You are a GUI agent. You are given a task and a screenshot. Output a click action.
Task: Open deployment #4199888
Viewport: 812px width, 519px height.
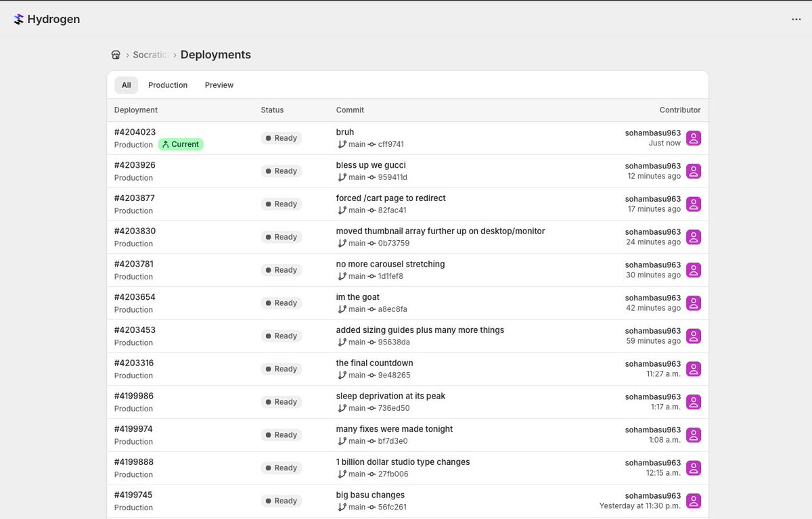click(135, 462)
